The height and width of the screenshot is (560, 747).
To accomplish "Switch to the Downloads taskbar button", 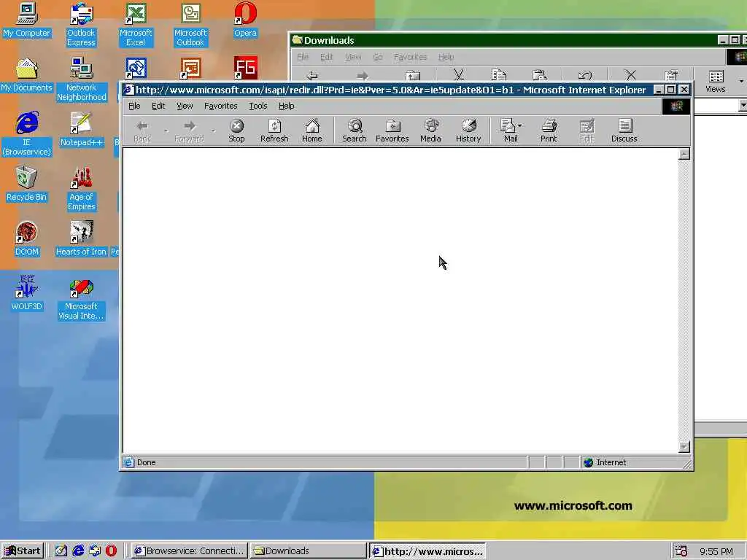I will 308,551.
